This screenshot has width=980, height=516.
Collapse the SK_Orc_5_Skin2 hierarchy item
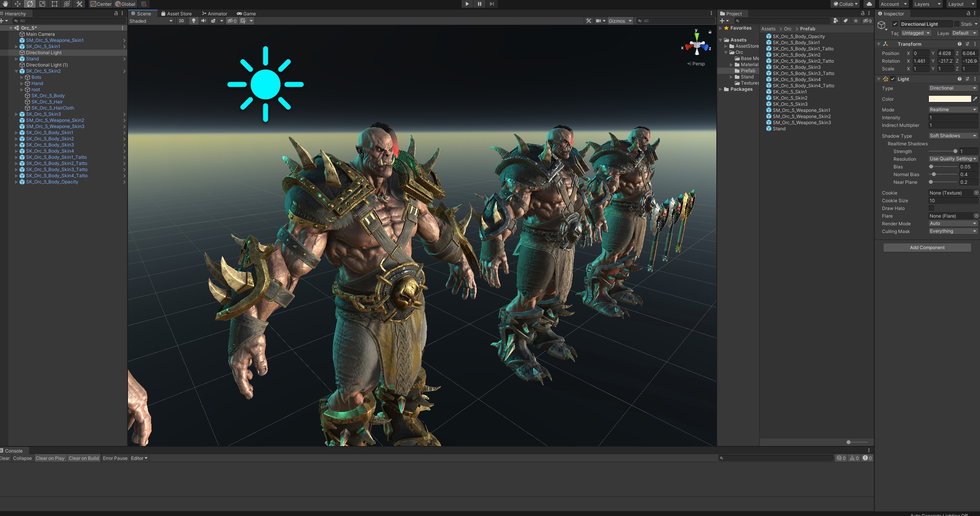(17, 71)
